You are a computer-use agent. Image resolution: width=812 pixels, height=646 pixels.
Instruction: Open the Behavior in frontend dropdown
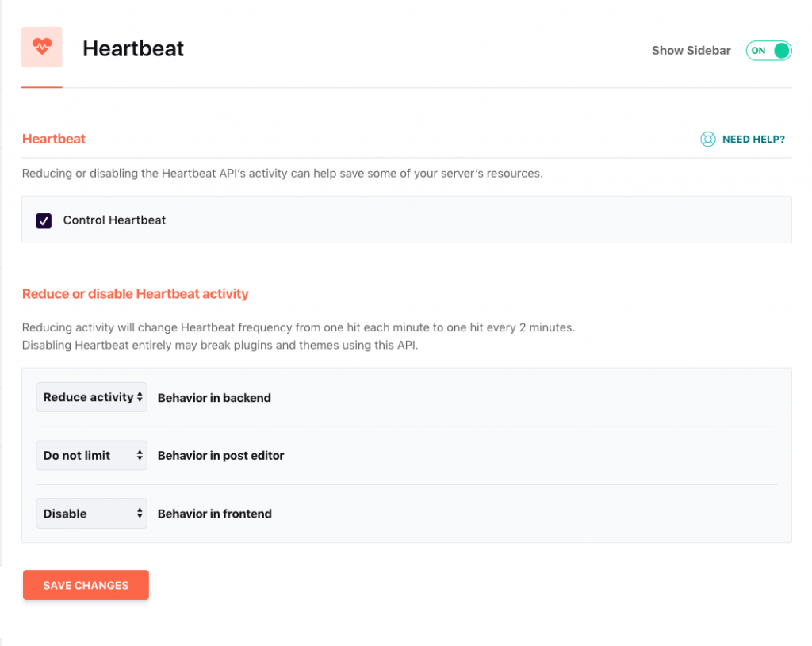coord(92,514)
